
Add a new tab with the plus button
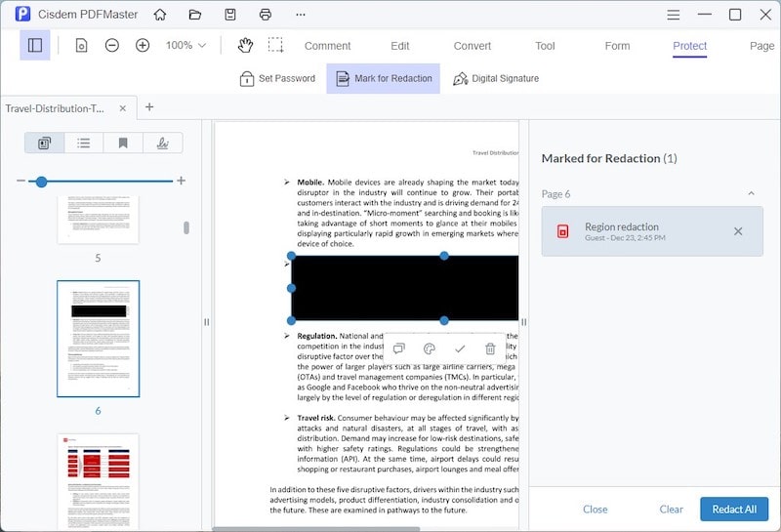click(x=149, y=107)
